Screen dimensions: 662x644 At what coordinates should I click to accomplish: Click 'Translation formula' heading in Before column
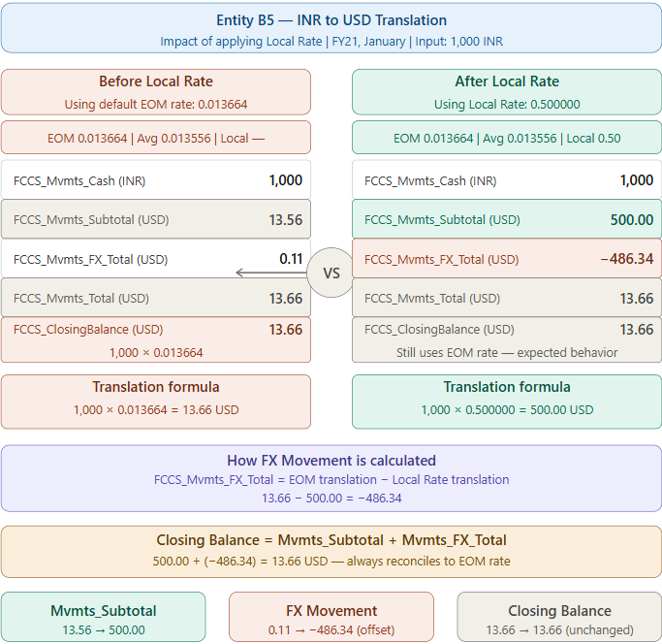(156, 387)
